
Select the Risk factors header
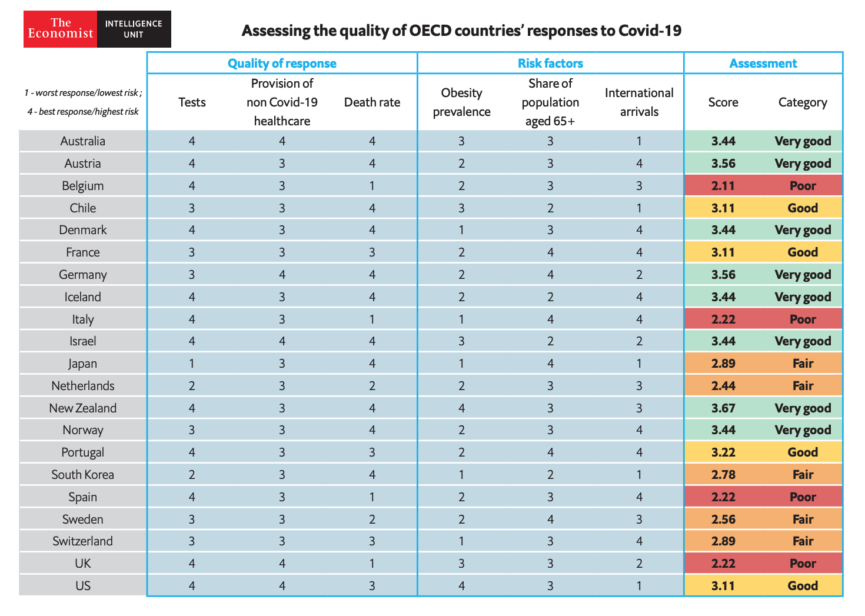(x=550, y=64)
